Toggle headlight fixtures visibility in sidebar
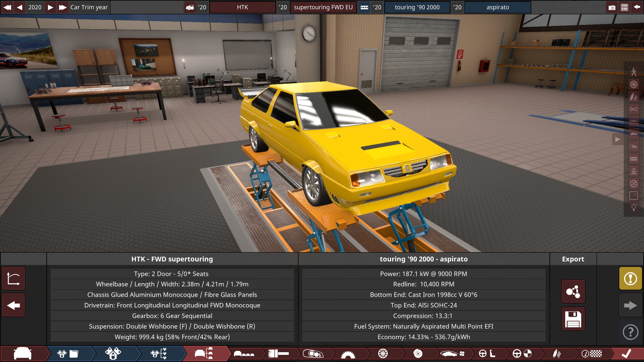Screen dimensions: 644x362 click(634, 146)
